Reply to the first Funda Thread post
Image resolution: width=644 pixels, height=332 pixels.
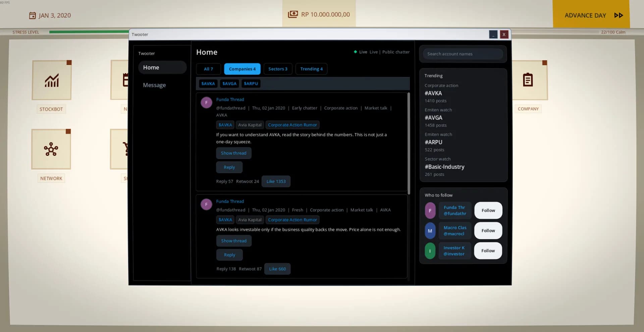pos(229,167)
